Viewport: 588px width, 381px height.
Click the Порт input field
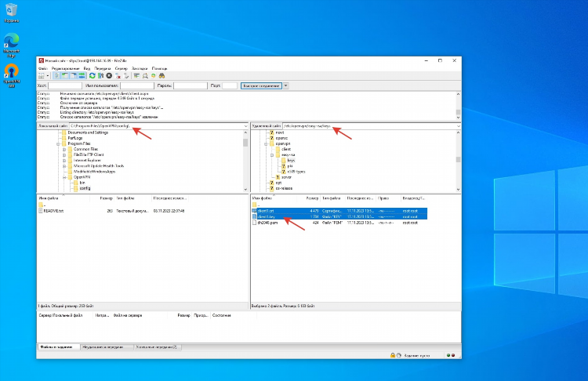[230, 86]
